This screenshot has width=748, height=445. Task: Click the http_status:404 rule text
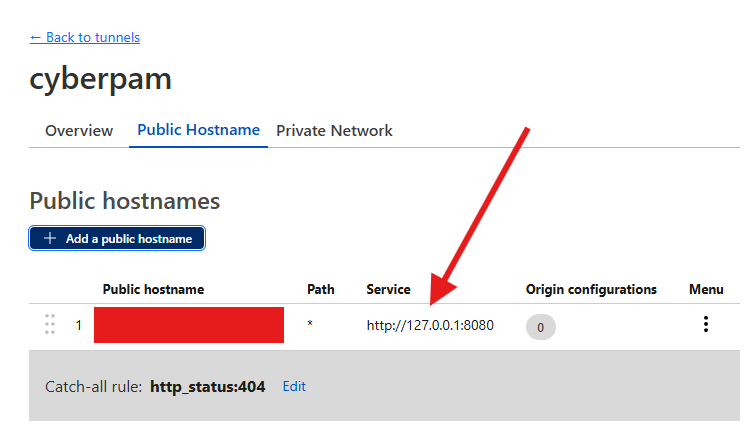click(207, 386)
